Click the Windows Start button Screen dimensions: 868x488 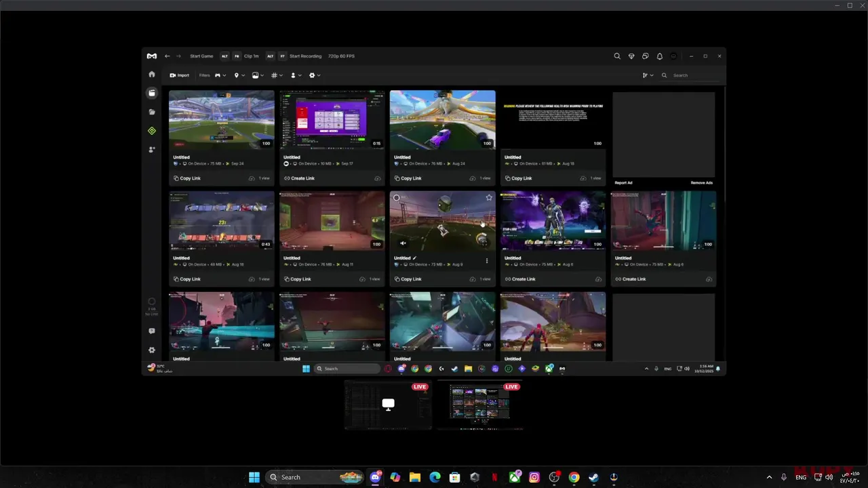point(254,477)
